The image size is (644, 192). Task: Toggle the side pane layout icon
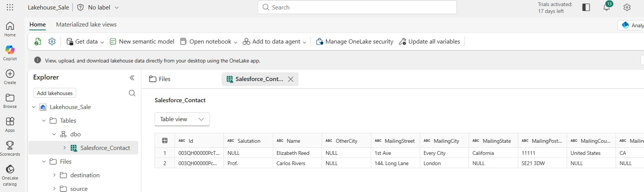tap(586, 7)
